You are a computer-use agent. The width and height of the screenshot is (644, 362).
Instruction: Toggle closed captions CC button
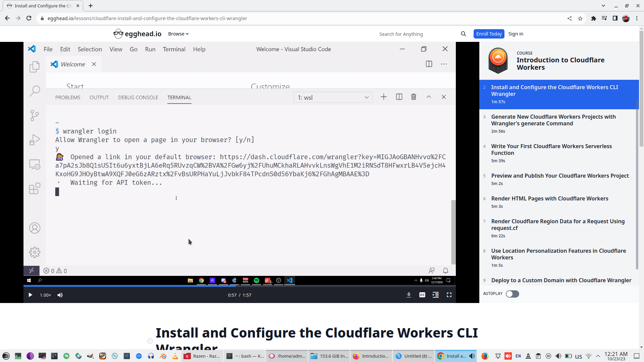tap(422, 295)
